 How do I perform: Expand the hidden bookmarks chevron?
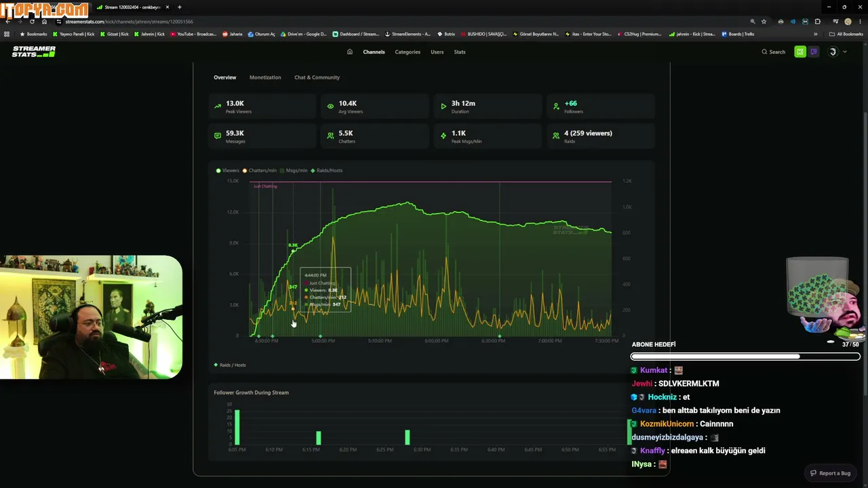(x=816, y=34)
